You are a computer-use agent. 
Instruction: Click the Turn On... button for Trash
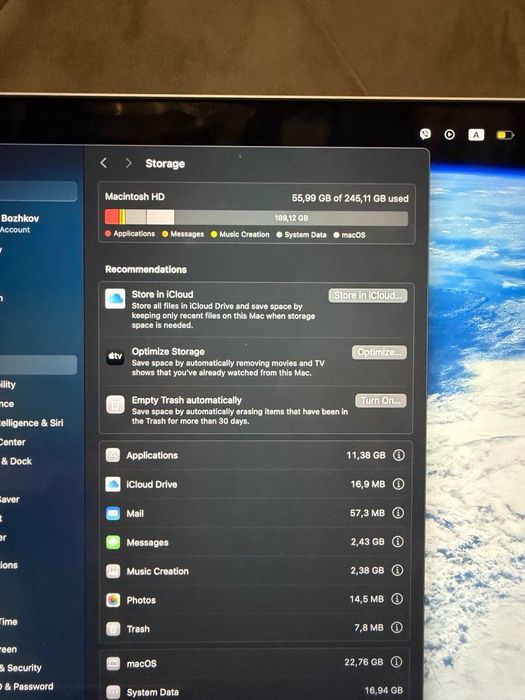tap(381, 400)
